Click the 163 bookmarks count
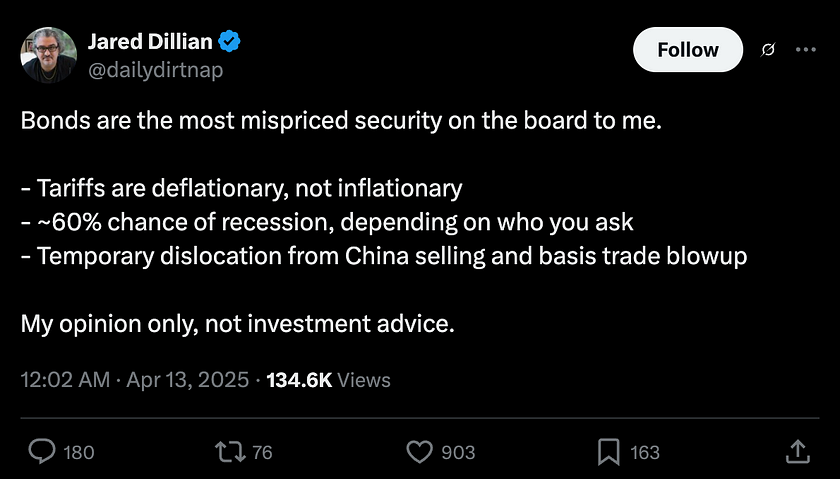840x479 pixels. (x=644, y=453)
